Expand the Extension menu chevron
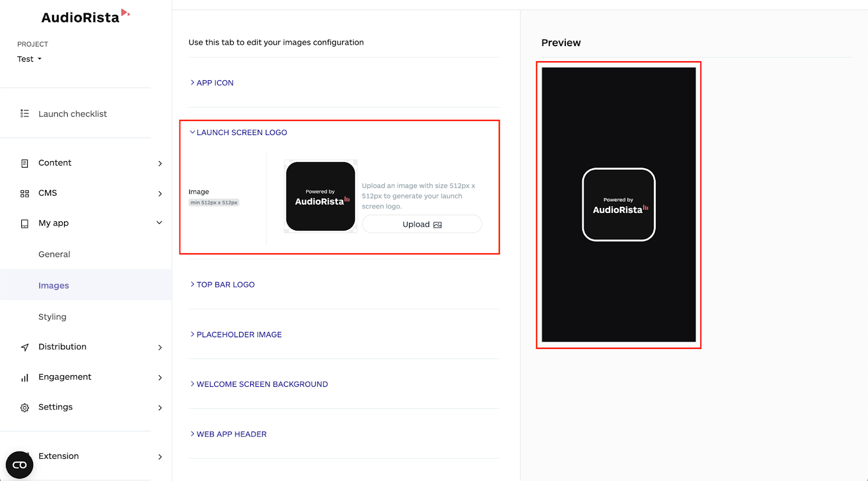Image resolution: width=868 pixels, height=481 pixels. (160, 457)
